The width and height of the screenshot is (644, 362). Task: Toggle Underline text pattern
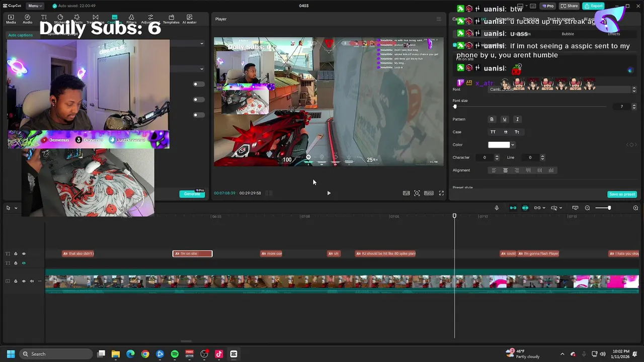[x=505, y=119]
